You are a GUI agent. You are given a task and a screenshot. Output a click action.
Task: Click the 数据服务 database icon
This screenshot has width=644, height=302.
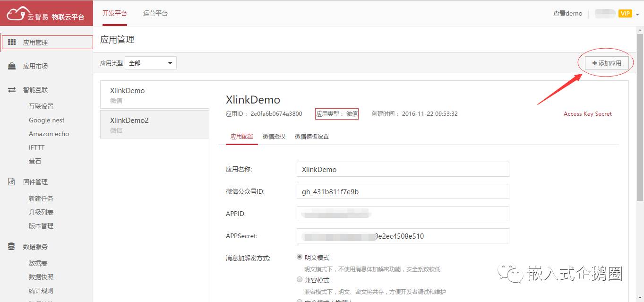(x=12, y=247)
